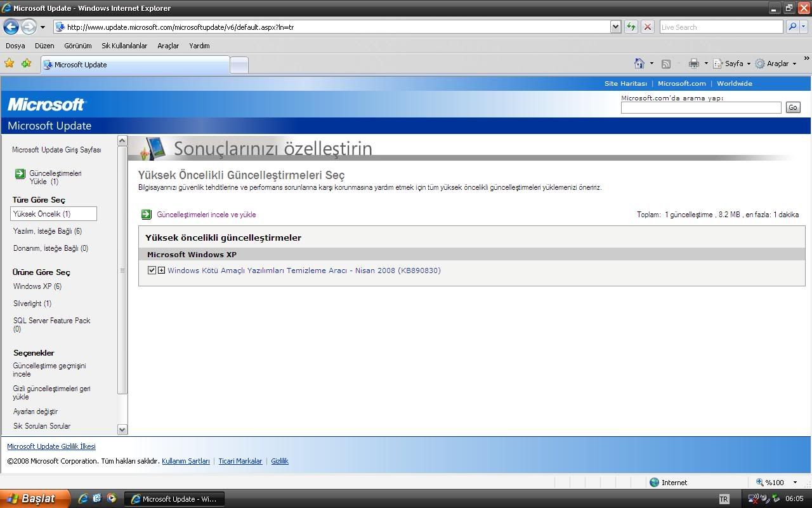This screenshot has width=812, height=508.
Task: Go forward with the Forward arrow button
Action: pos(29,27)
